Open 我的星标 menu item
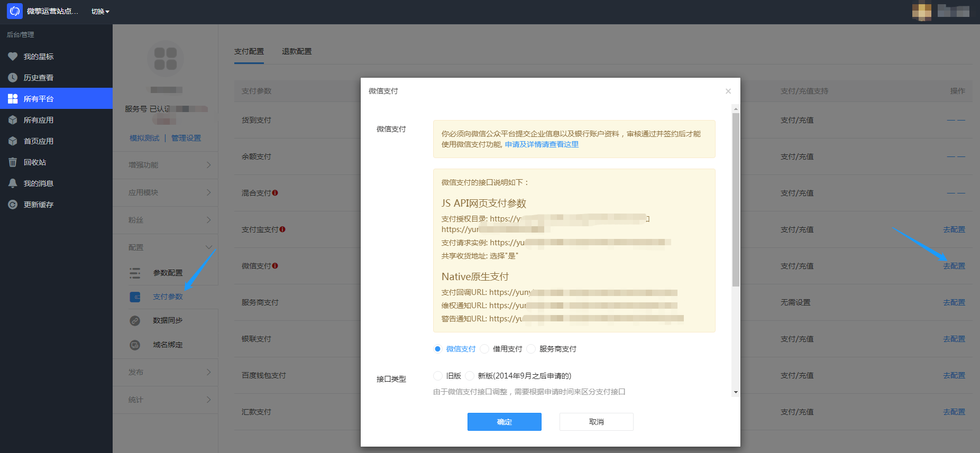The image size is (980, 453). point(56,57)
